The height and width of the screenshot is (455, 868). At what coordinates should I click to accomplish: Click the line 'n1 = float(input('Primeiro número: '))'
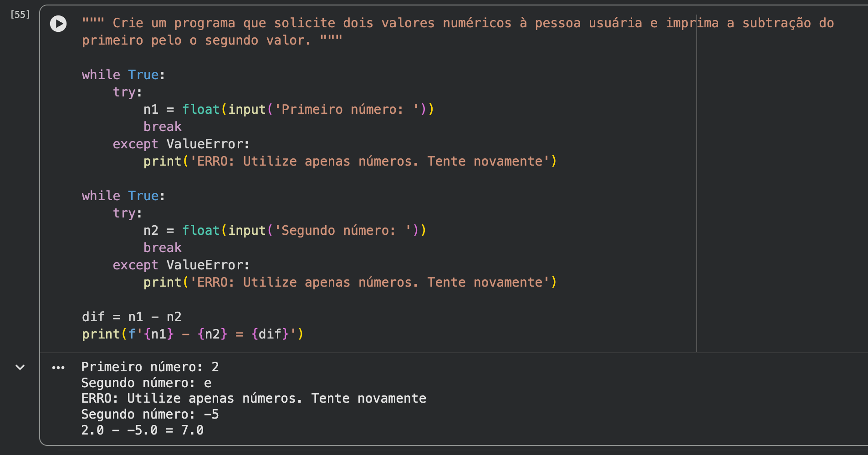pos(289,110)
